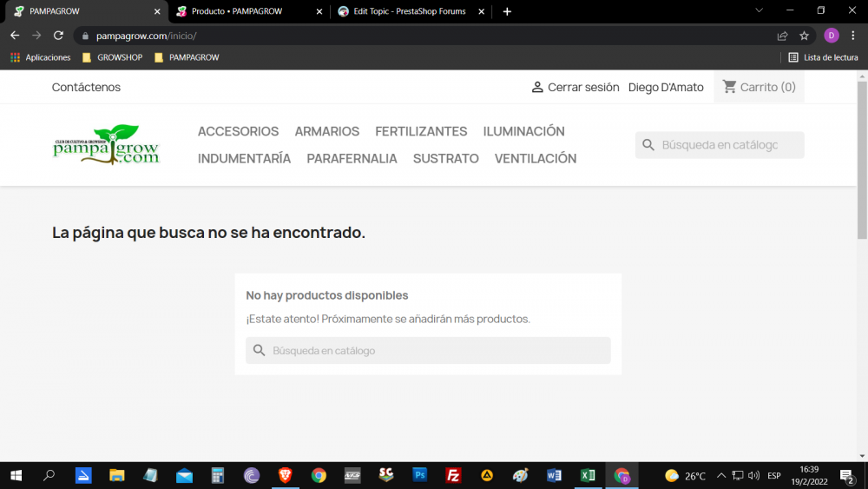Open the tab search dropdown chevron
The height and width of the screenshot is (489, 868).
(x=759, y=10)
